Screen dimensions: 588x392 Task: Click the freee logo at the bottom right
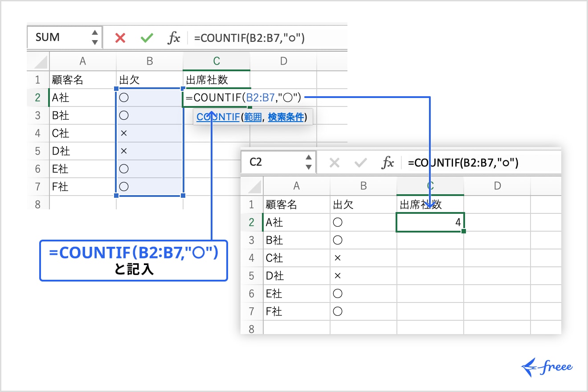[547, 366]
